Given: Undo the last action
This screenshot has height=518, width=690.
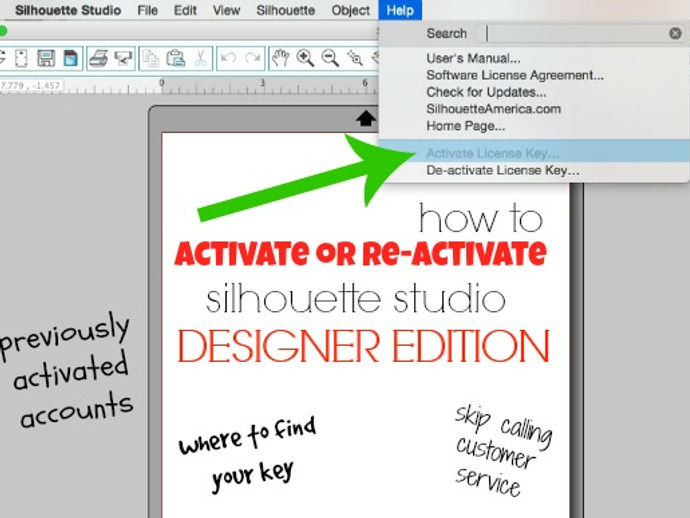Looking at the screenshot, I should tap(228, 58).
